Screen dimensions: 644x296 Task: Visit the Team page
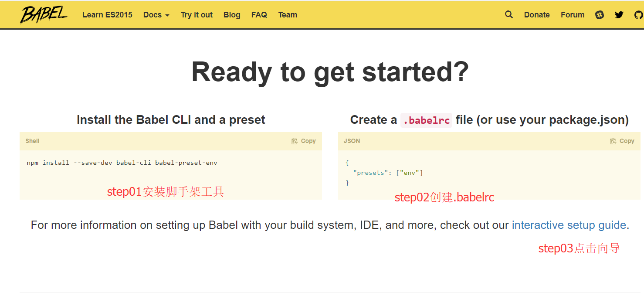tap(288, 15)
